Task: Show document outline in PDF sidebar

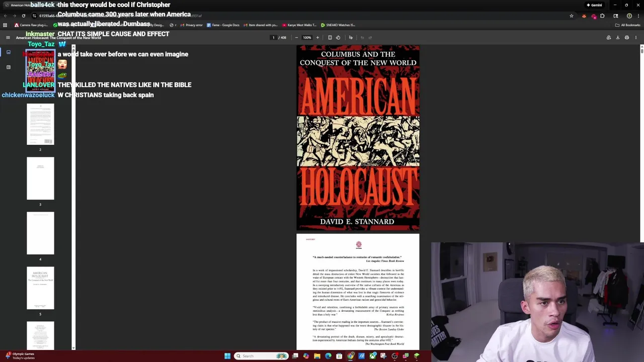Action: pyautogui.click(x=8, y=67)
